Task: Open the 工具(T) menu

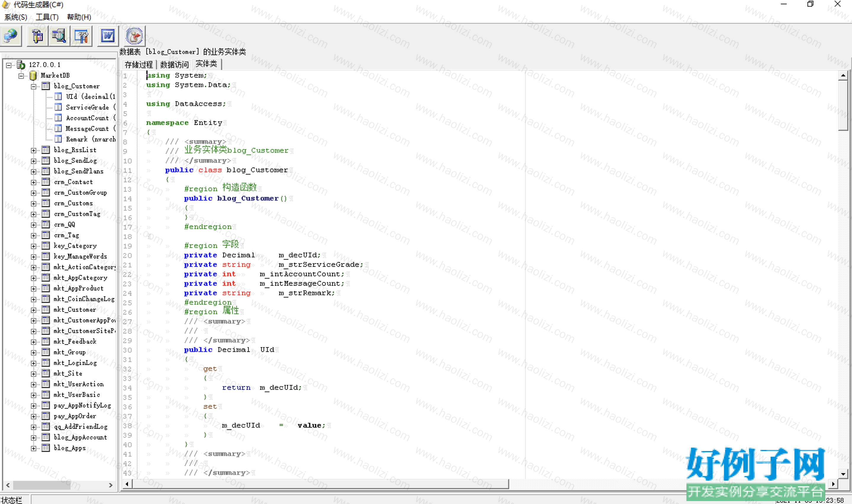Action: (47, 17)
